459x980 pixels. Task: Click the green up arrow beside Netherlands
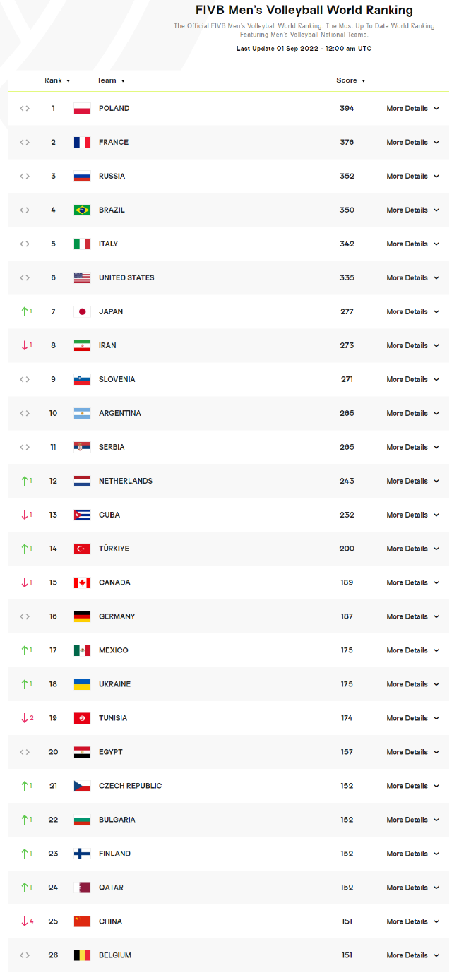pyautogui.click(x=24, y=481)
